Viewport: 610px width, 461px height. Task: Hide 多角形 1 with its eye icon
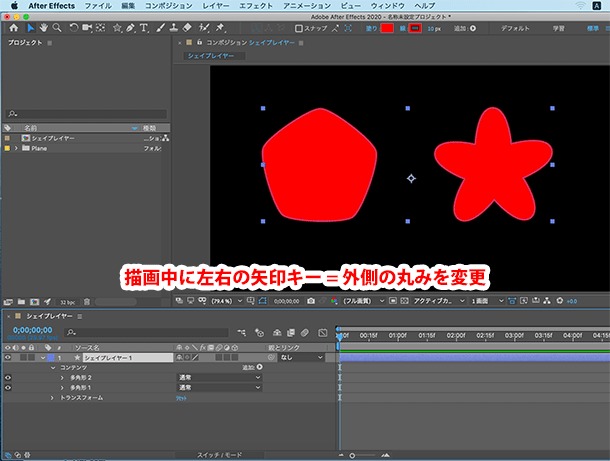coord(7,388)
